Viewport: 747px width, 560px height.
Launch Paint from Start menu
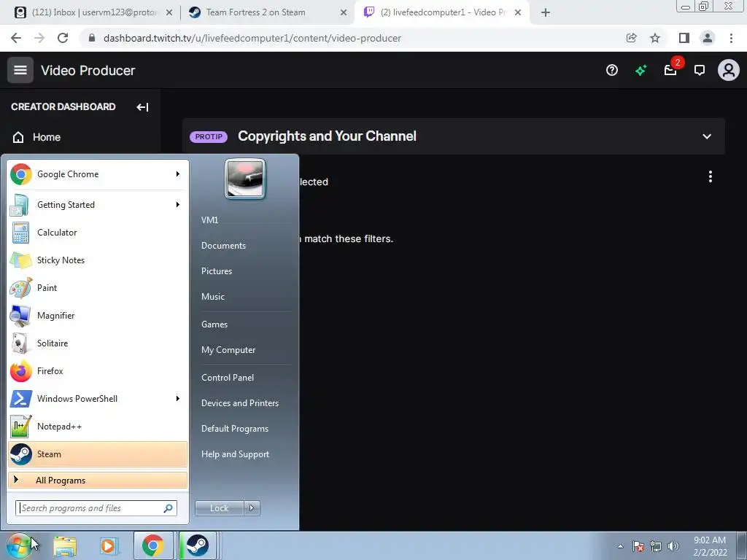pos(98,287)
